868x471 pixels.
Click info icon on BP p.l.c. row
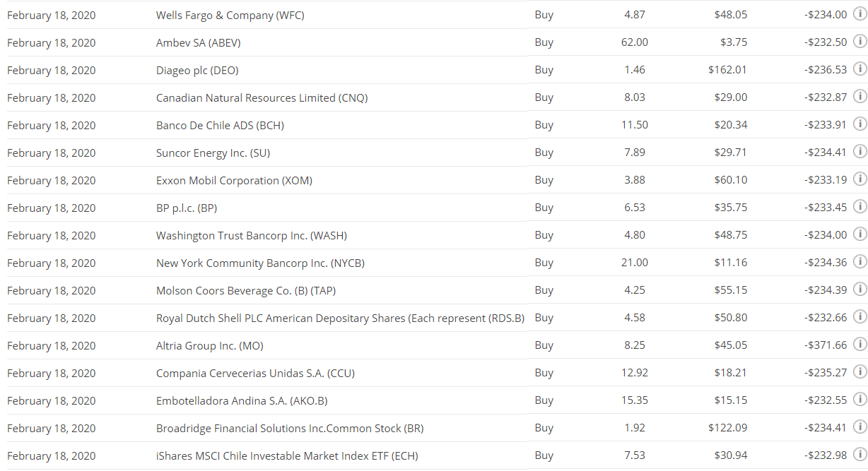pos(860,206)
